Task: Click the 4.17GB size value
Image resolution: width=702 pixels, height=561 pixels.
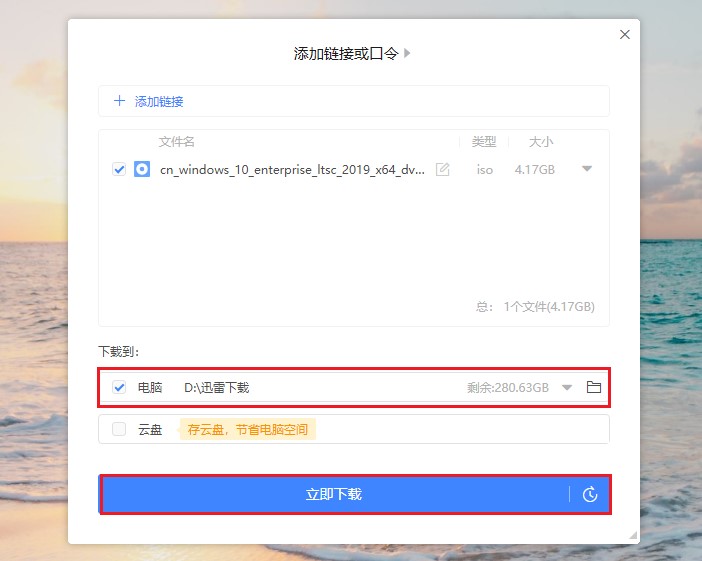Action: point(535,170)
